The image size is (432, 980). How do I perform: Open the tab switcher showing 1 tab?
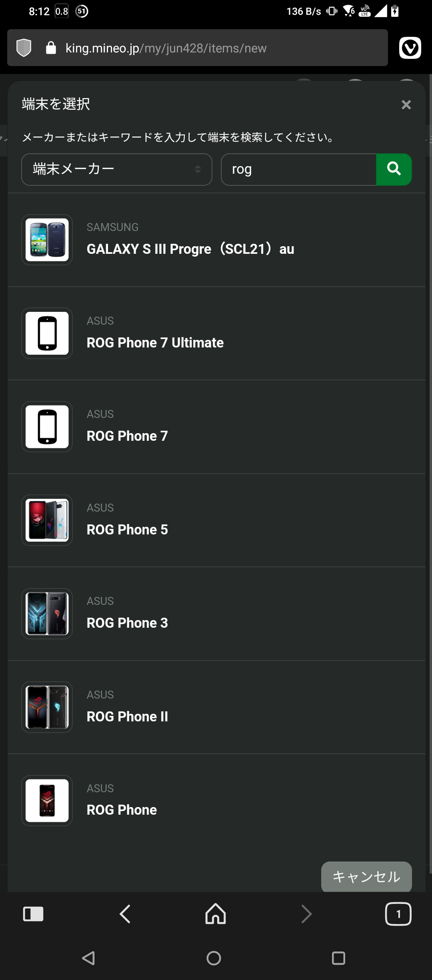[x=398, y=914]
